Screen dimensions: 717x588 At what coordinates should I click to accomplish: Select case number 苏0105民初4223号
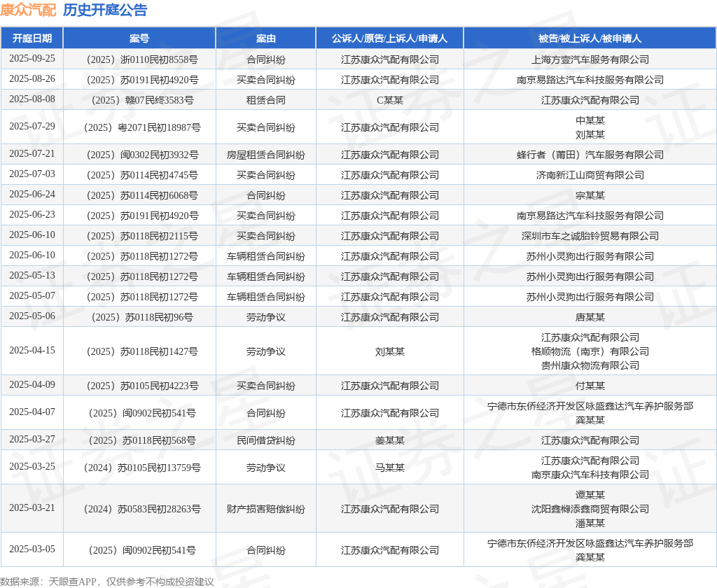coord(142,386)
